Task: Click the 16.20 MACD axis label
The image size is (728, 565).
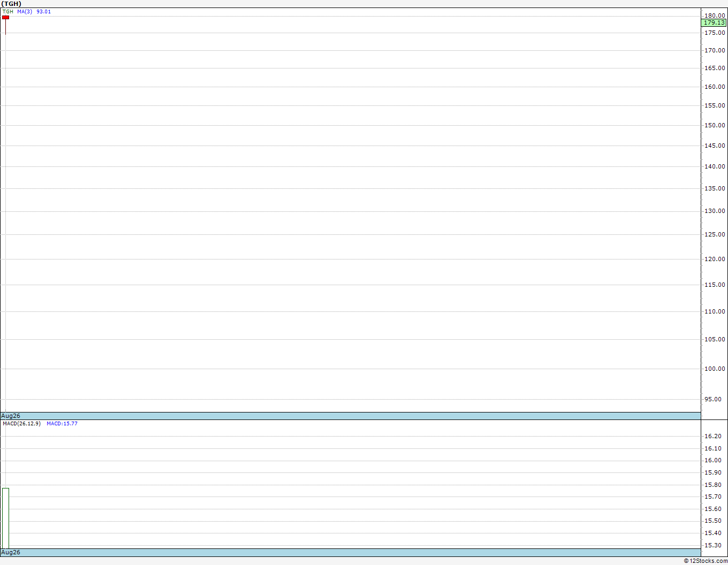Action: coord(712,436)
